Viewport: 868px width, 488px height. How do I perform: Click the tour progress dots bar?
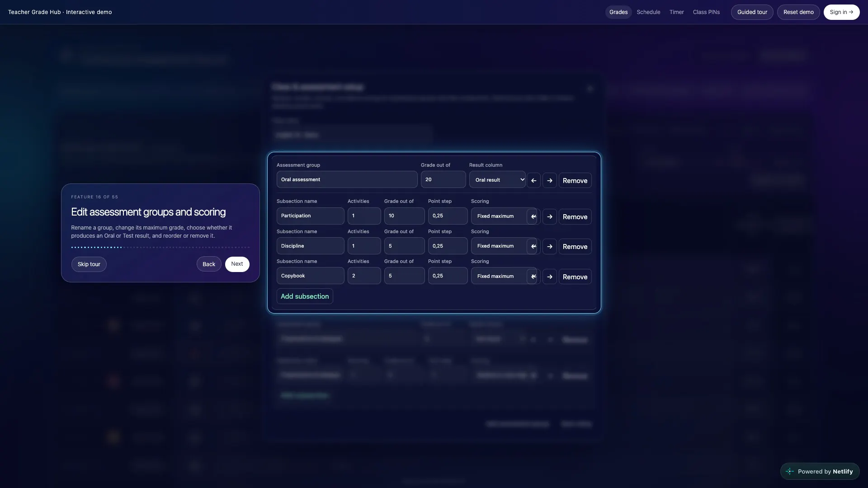(x=160, y=247)
